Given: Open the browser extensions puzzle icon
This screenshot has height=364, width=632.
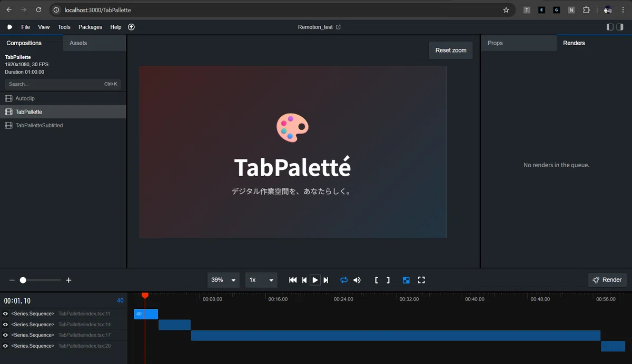Looking at the screenshot, I should (586, 10).
